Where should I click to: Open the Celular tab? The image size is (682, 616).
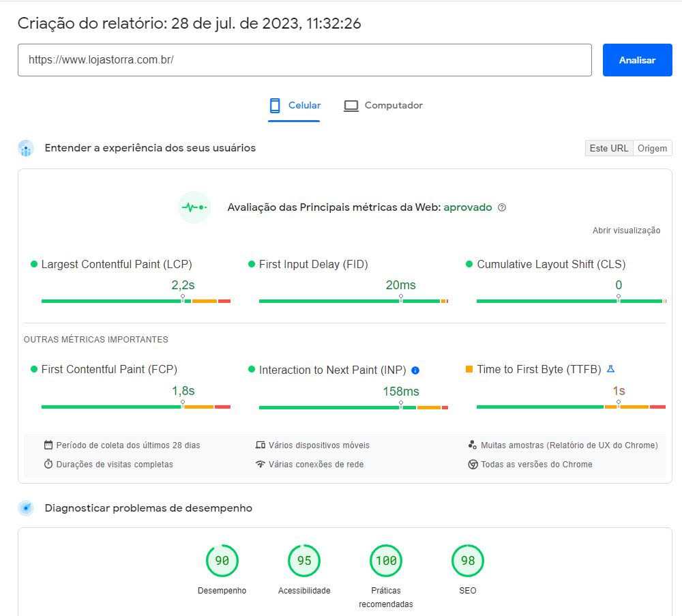pos(294,106)
